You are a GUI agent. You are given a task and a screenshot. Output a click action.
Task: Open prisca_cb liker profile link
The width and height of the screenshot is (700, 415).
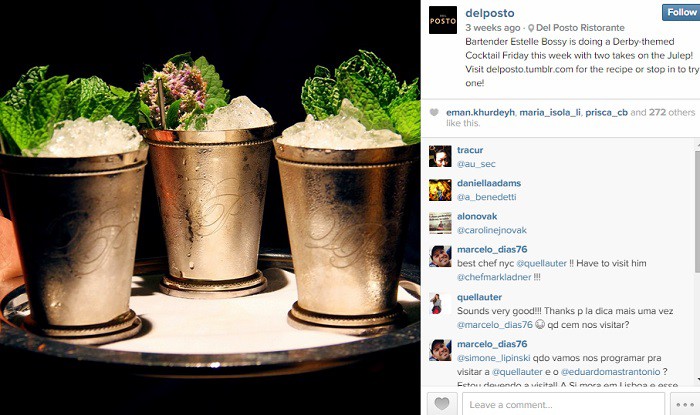click(606, 112)
